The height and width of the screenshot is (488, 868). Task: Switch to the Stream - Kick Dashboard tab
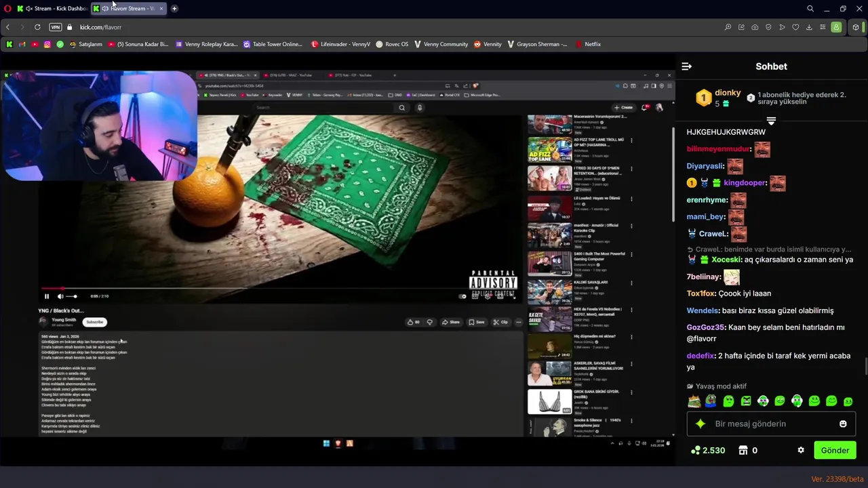pos(52,8)
